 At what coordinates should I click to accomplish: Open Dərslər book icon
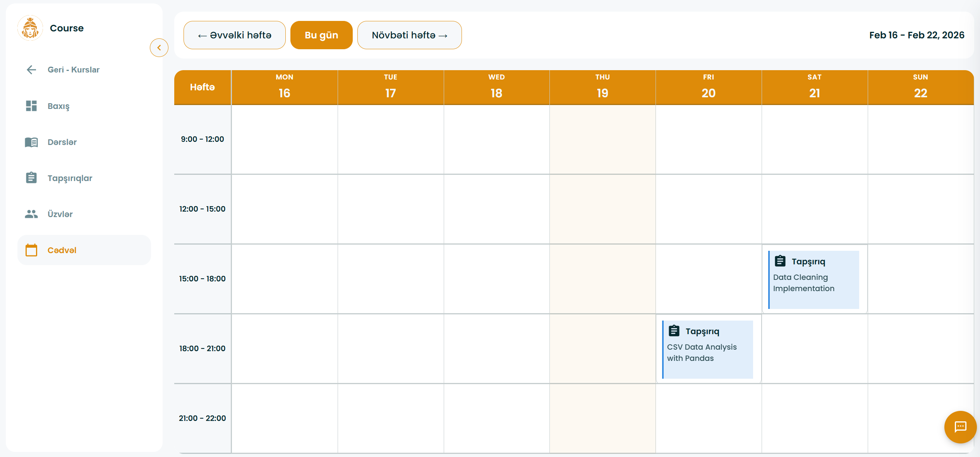click(x=31, y=142)
